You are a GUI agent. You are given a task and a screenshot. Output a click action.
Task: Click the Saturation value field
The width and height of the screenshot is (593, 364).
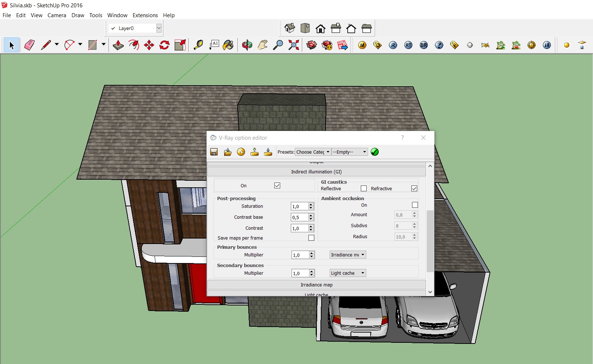pyautogui.click(x=299, y=206)
